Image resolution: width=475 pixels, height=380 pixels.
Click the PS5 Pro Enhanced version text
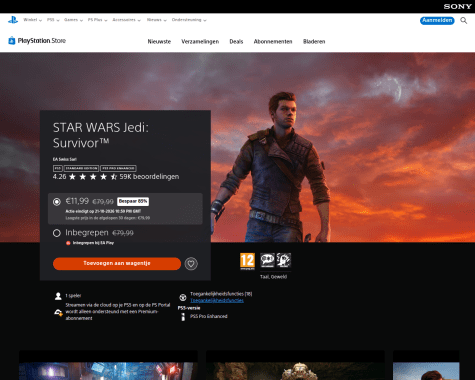[209, 316]
